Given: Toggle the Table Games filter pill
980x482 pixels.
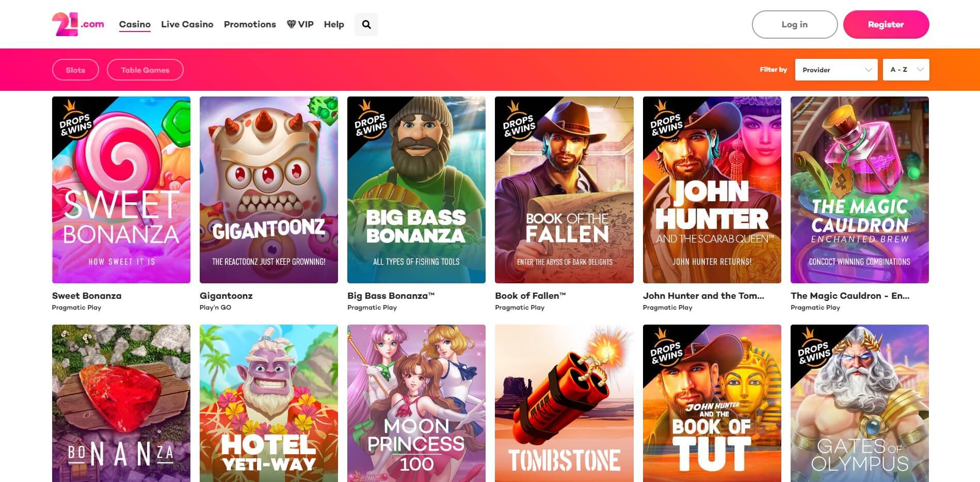Looking at the screenshot, I should click(145, 70).
